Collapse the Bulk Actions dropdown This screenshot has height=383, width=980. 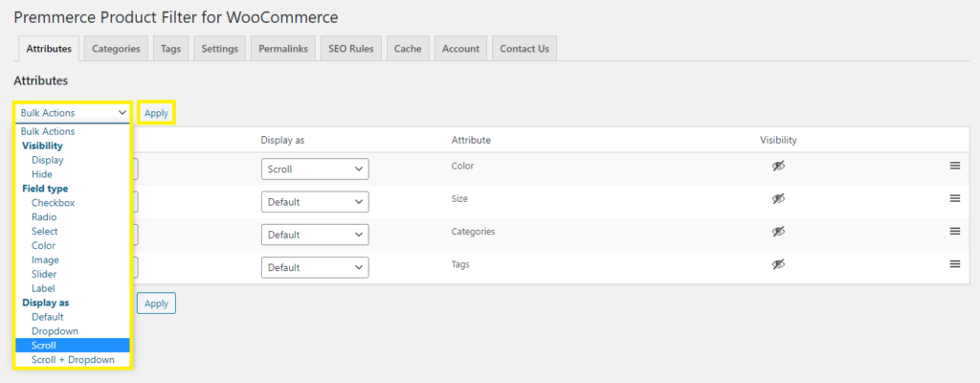click(x=73, y=113)
